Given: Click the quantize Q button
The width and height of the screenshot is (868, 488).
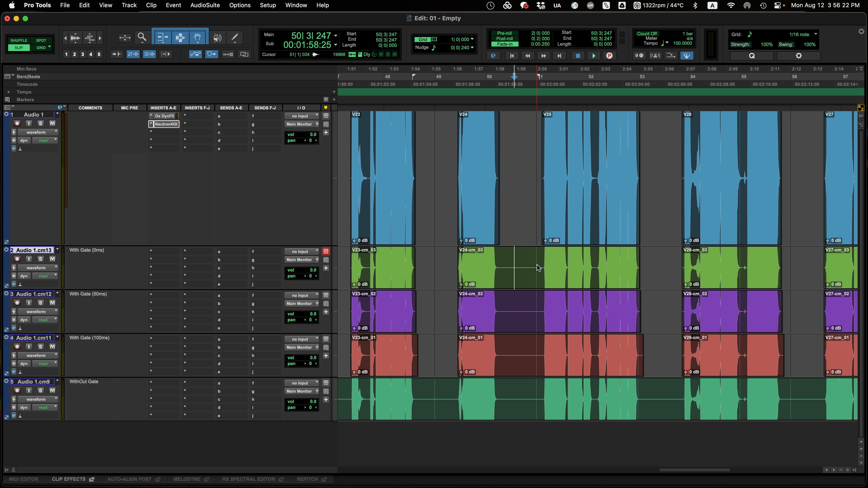Looking at the screenshot, I should 752,56.
